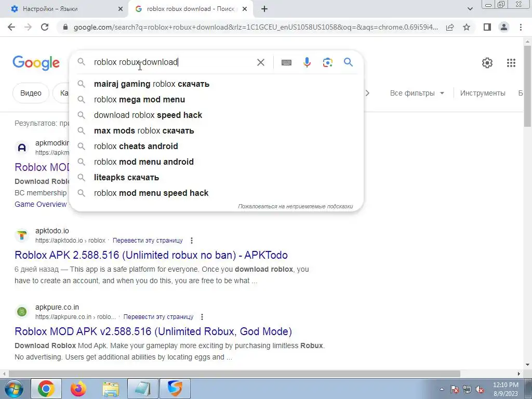Translate the apkpure.co.in page

pos(158,317)
